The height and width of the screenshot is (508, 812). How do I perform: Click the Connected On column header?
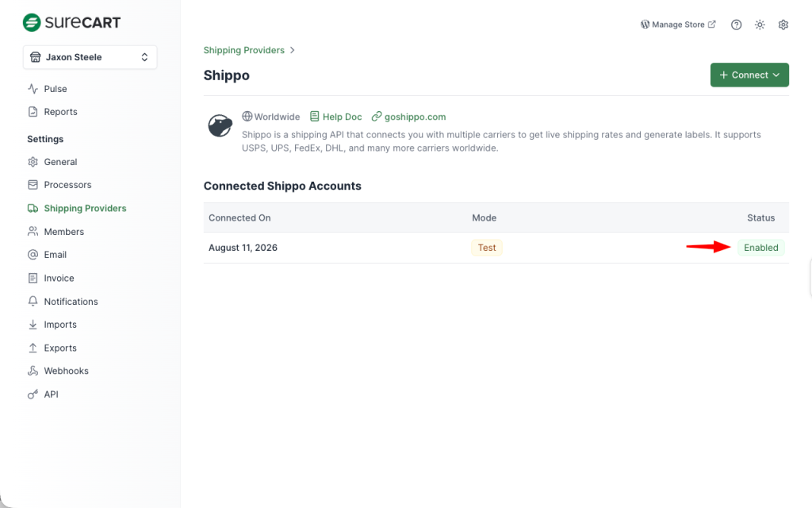239,217
